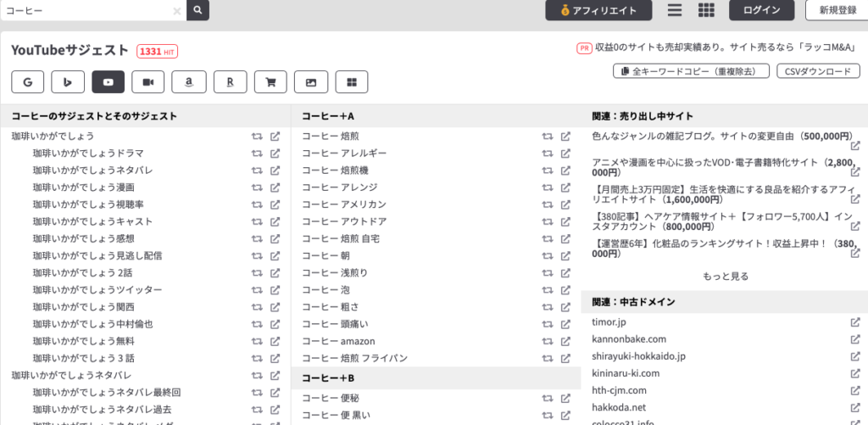Click keyword 珈琲いかがでしょう感想
Viewport: 868px width, 425px height.
84,239
